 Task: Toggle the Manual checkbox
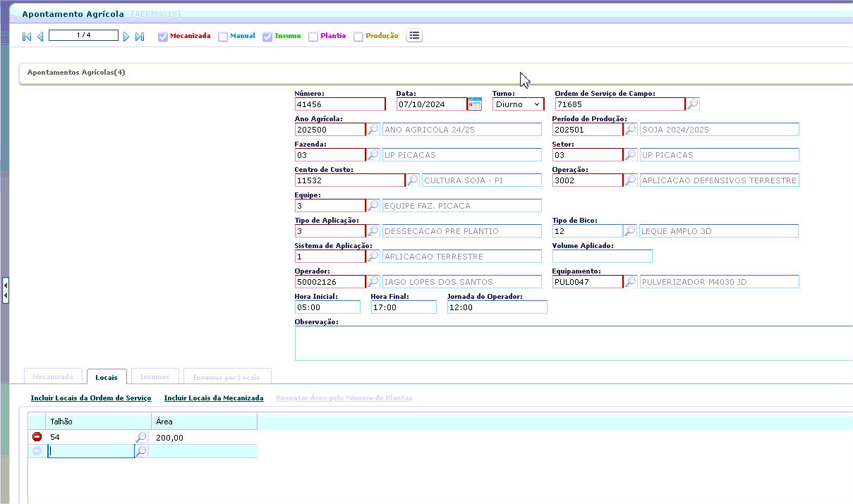pos(223,37)
